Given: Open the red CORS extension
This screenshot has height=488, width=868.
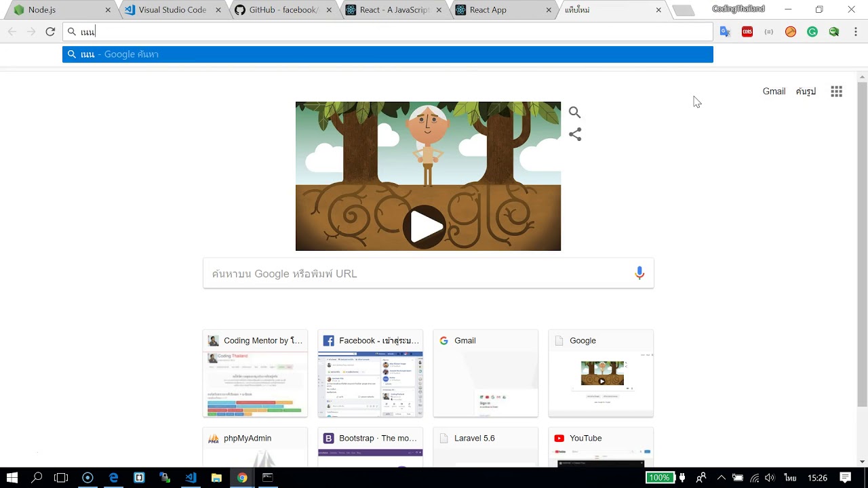Looking at the screenshot, I should click(747, 32).
